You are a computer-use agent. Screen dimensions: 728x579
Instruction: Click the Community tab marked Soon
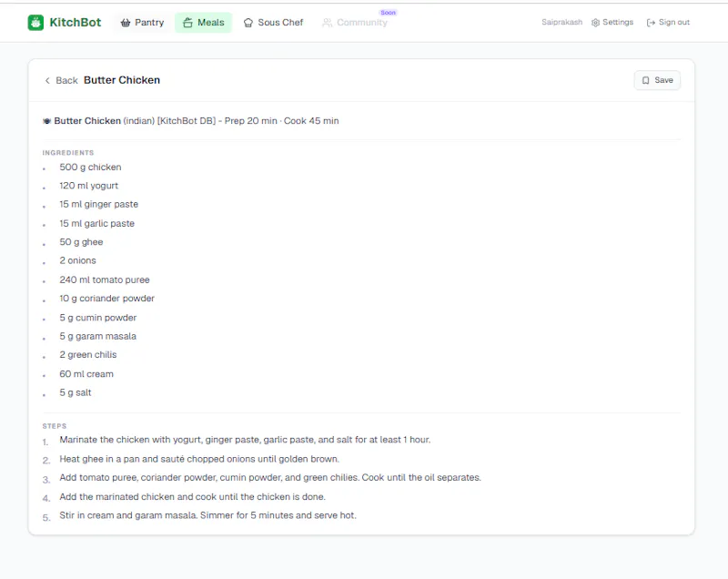pyautogui.click(x=356, y=22)
